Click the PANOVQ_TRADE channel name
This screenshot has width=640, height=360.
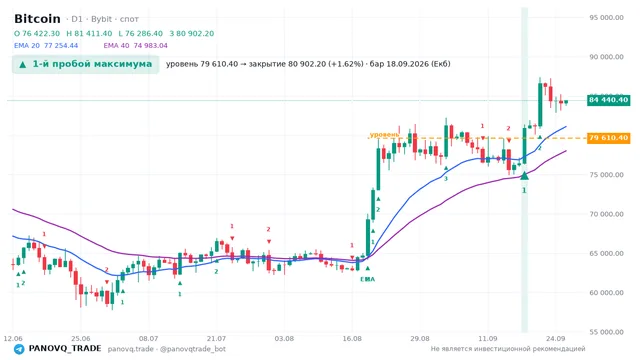click(x=65, y=349)
